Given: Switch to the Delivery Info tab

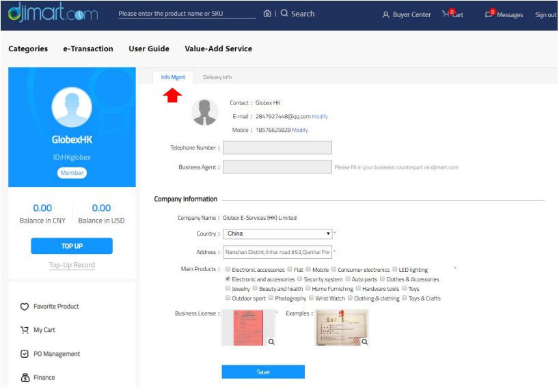Looking at the screenshot, I should pyautogui.click(x=217, y=77).
